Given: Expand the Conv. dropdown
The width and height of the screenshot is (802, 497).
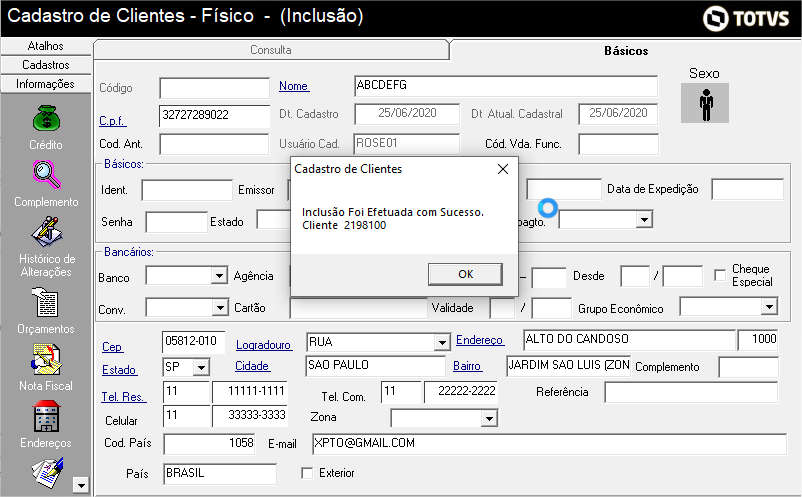Looking at the screenshot, I should click(220, 308).
